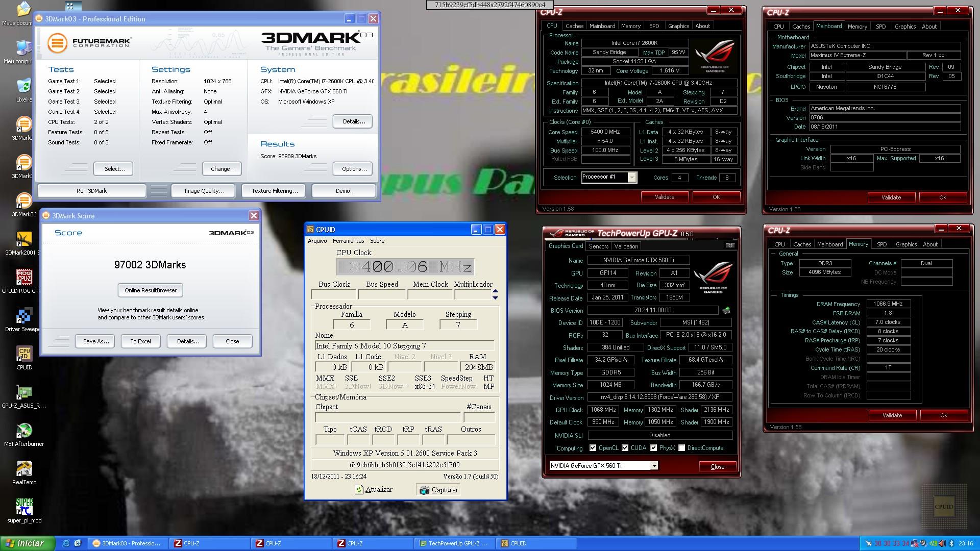Open the super_pi_mod desktop icon

[x=24, y=507]
